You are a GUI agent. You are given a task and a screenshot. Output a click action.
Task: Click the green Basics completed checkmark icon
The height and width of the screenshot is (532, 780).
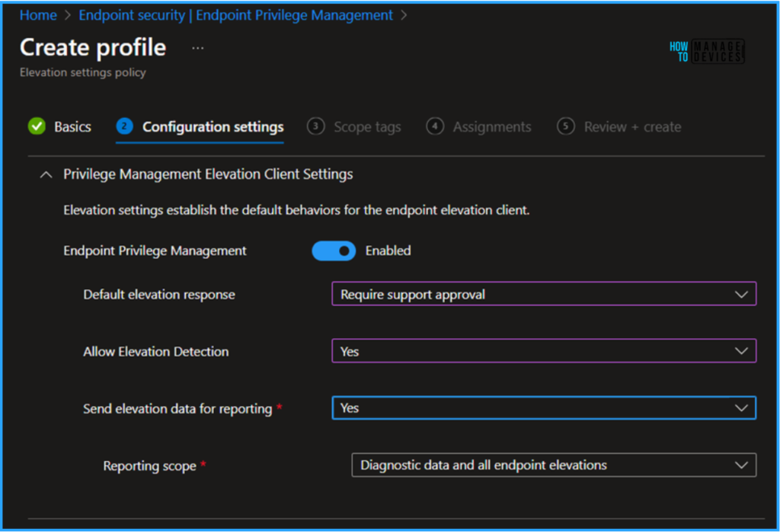pos(37,126)
